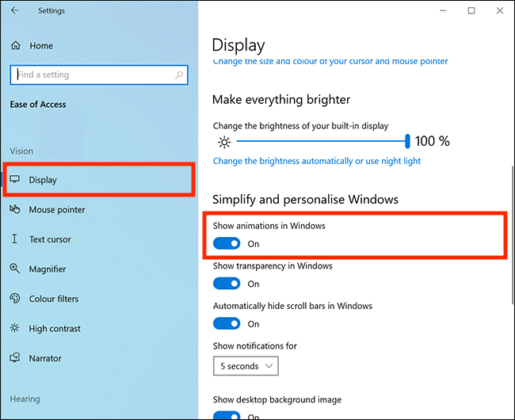
Task: Click the 100 % brightness value
Action: [433, 141]
